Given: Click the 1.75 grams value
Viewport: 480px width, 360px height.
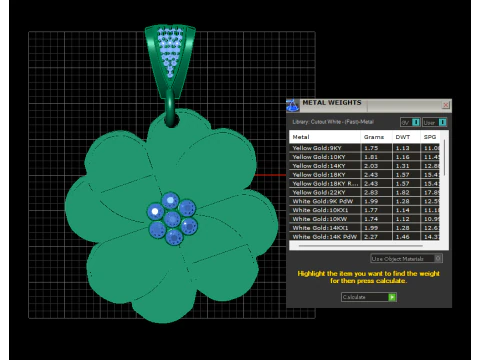Looking at the screenshot, I should (x=371, y=148).
